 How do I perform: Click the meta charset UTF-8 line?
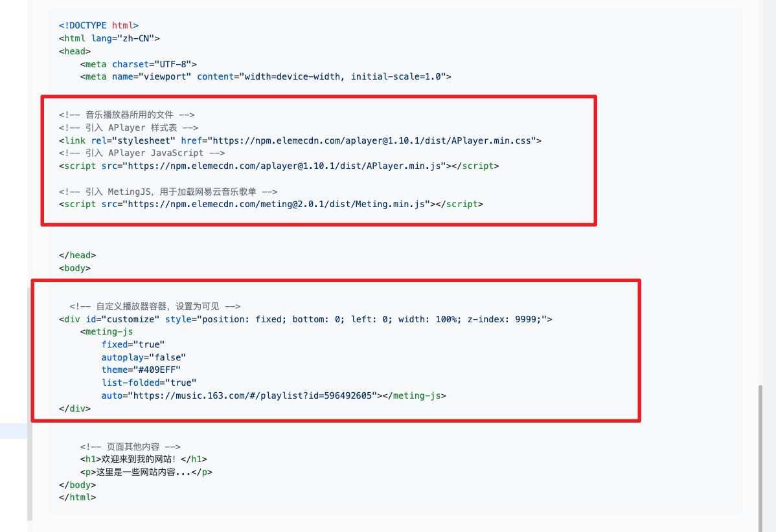pyautogui.click(x=139, y=64)
